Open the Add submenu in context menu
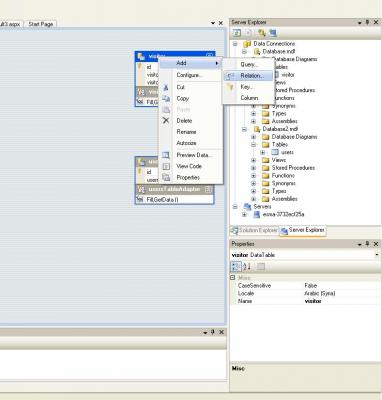 pos(190,63)
